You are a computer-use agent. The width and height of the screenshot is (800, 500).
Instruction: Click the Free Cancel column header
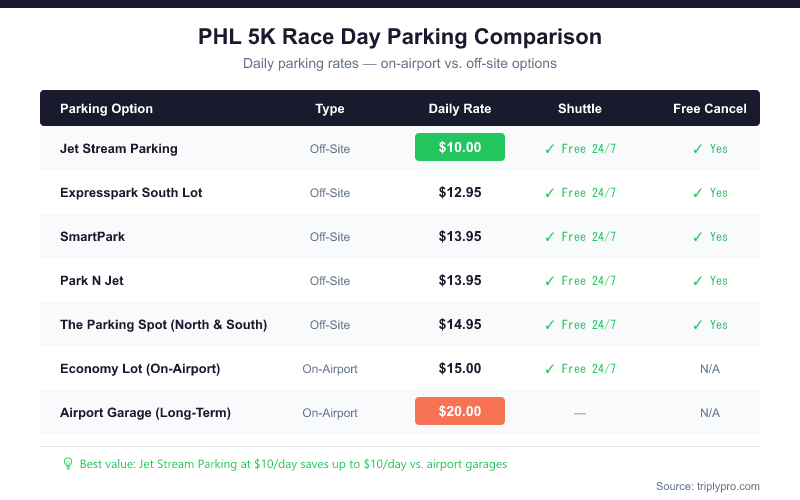710,108
